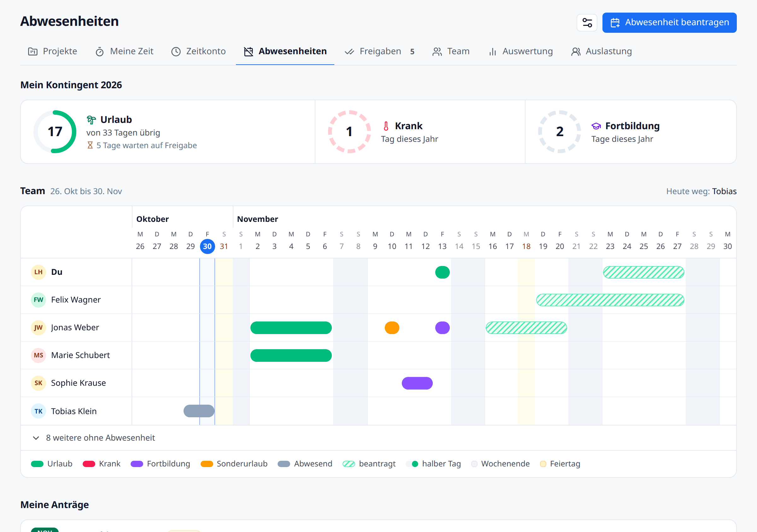Click the Urlaub legend color swatch

(x=37, y=464)
